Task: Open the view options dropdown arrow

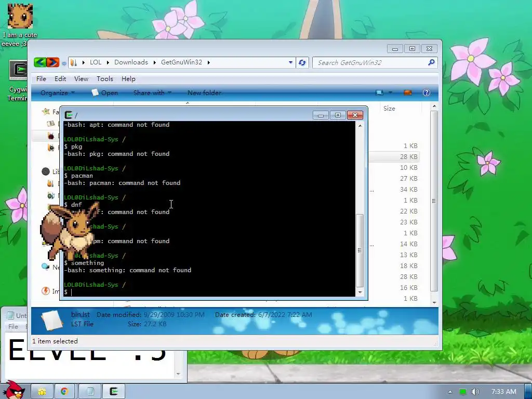Action: tap(390, 92)
